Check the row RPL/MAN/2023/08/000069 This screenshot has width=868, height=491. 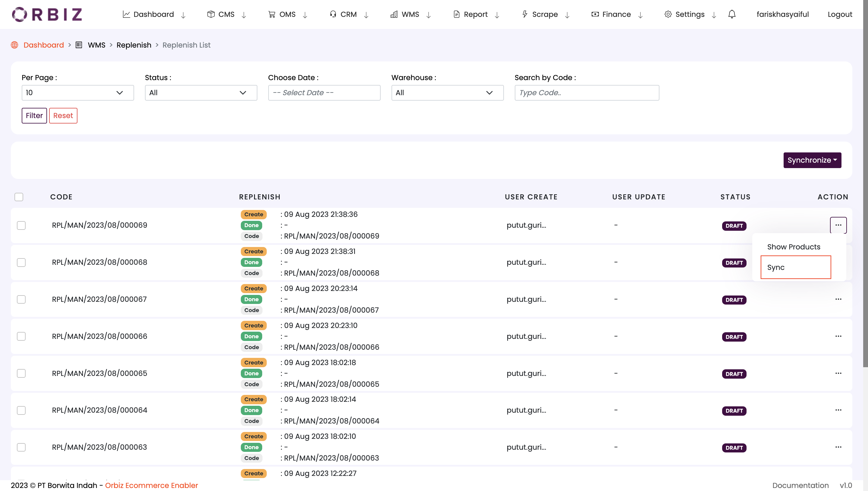coord(21,225)
